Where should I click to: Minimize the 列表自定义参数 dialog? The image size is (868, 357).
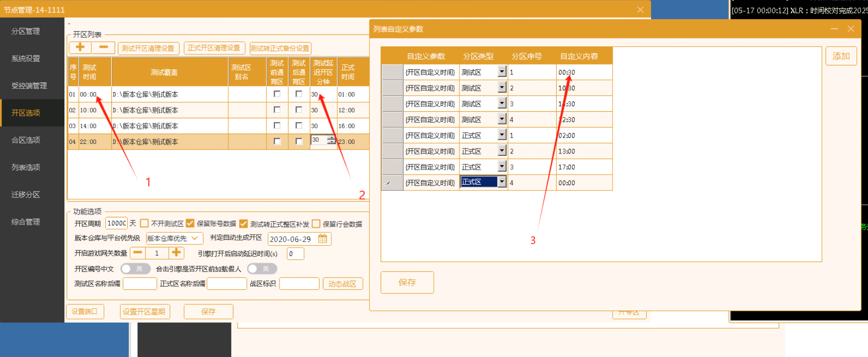(834, 29)
